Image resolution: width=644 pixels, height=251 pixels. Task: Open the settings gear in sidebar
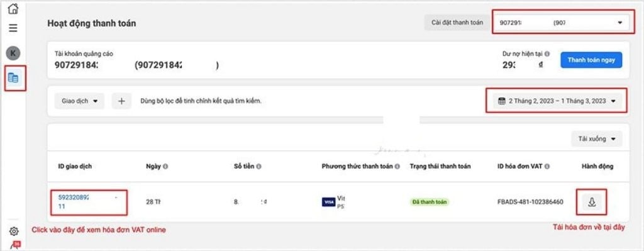coord(14,231)
